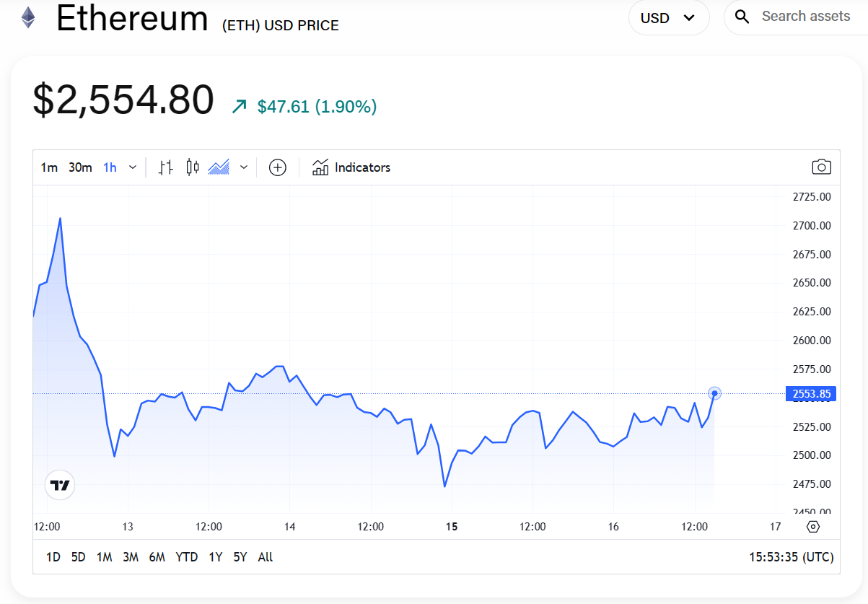Select the All time range
The image size is (868, 604).
[264, 556]
